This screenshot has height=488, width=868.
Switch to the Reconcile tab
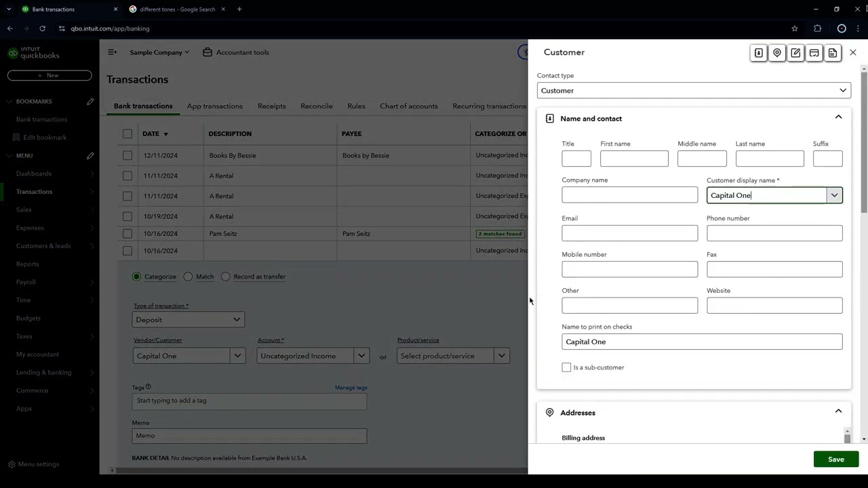[317, 106]
